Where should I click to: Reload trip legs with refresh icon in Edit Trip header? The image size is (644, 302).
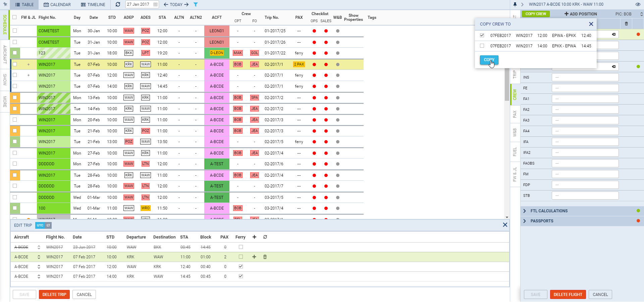(265, 237)
